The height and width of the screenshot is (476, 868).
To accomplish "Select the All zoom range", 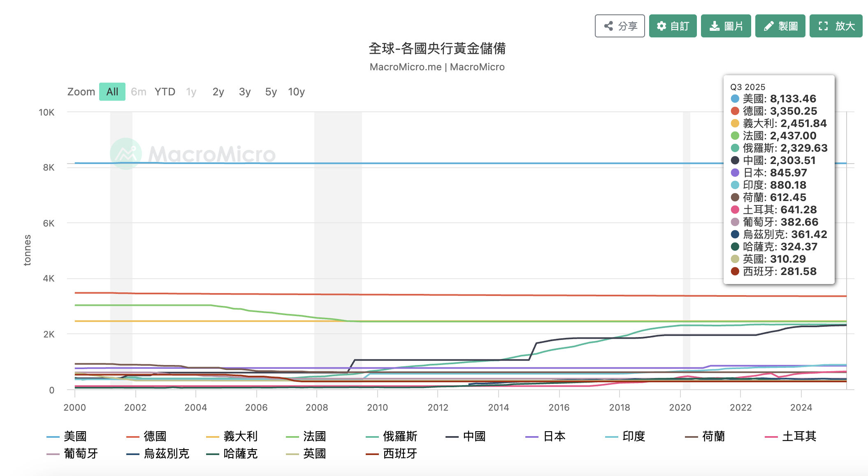I will pos(112,92).
